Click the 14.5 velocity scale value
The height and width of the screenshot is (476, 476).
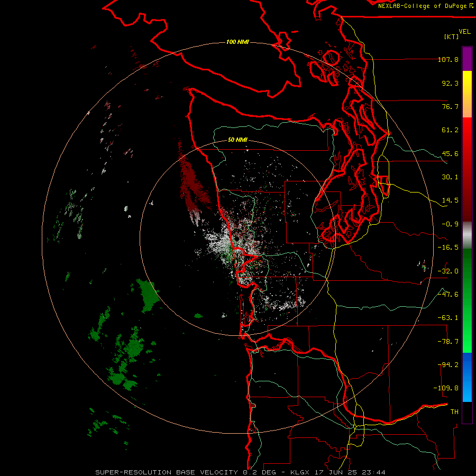tap(450, 200)
